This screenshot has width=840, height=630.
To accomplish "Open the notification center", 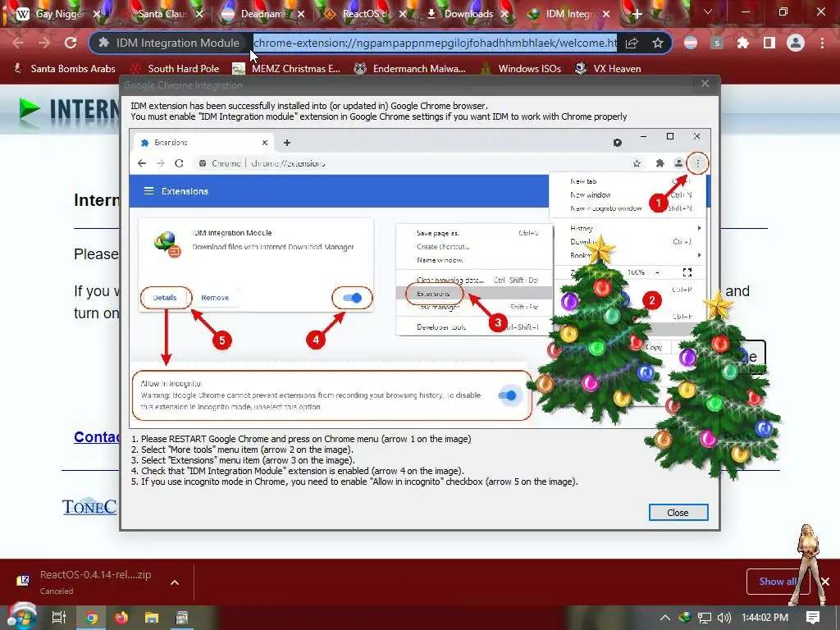I will click(x=813, y=618).
